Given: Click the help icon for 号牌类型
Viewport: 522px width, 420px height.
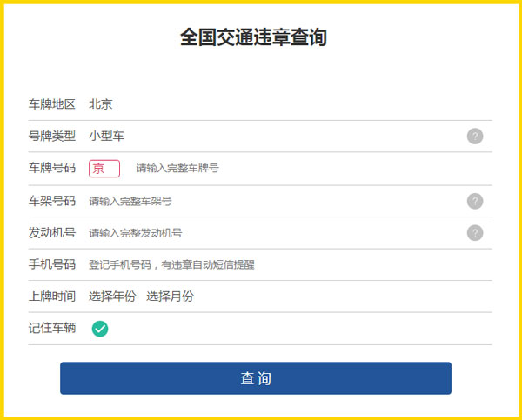Looking at the screenshot, I should click(x=475, y=136).
